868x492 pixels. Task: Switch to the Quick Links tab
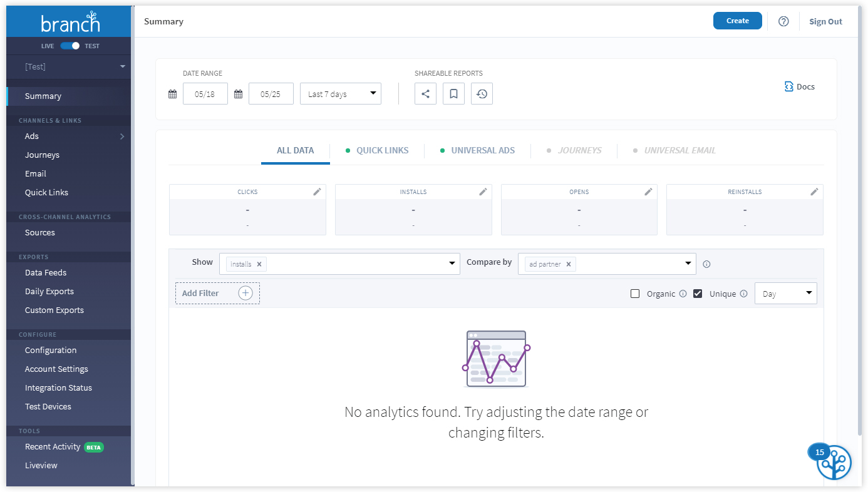click(382, 150)
